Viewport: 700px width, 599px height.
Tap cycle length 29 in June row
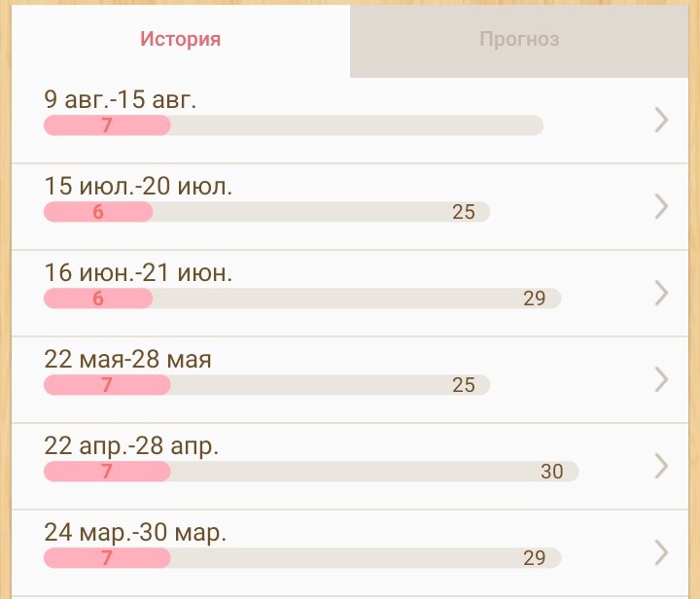[x=535, y=299]
